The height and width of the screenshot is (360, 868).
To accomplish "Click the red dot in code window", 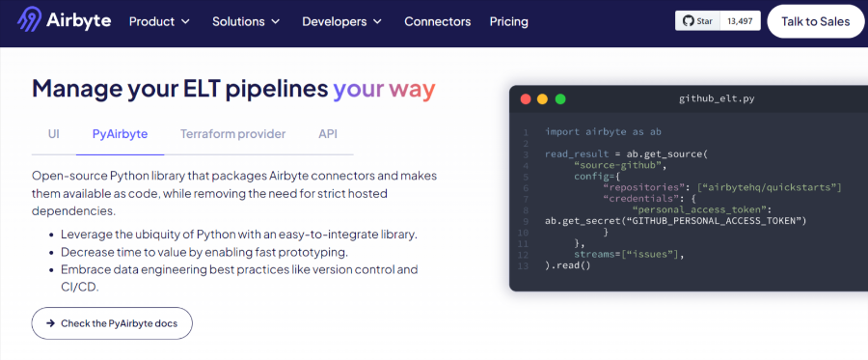I will [x=526, y=99].
